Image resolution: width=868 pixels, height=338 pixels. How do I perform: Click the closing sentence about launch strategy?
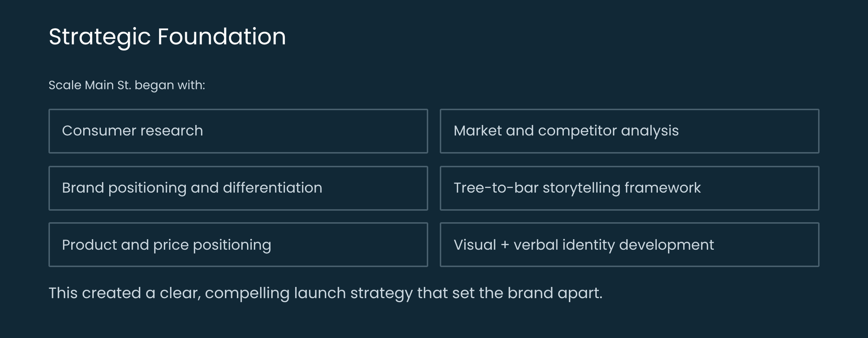click(x=325, y=293)
